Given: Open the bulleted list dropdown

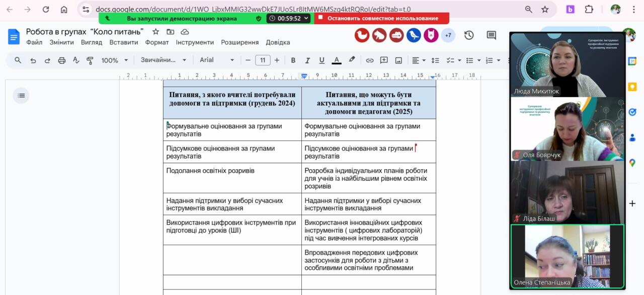Looking at the screenshot, I should coord(473,60).
